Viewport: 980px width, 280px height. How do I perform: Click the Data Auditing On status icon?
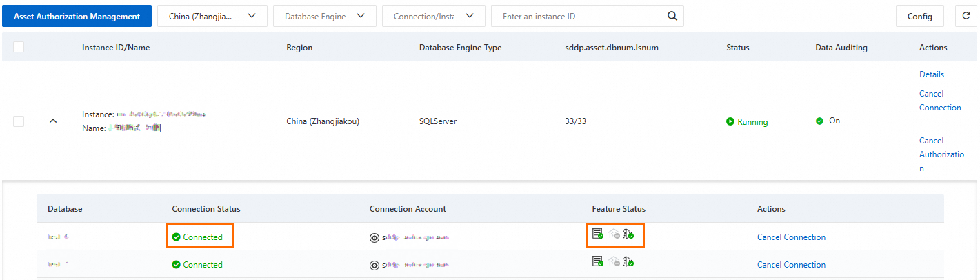click(x=819, y=121)
